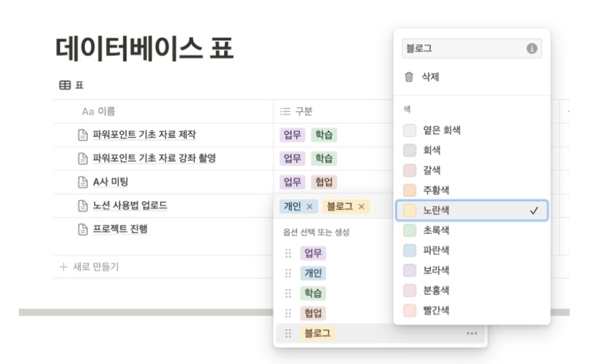This screenshot has width=600, height=364.
Task: Select 분홍색 as the tag color
Action: pos(472,291)
